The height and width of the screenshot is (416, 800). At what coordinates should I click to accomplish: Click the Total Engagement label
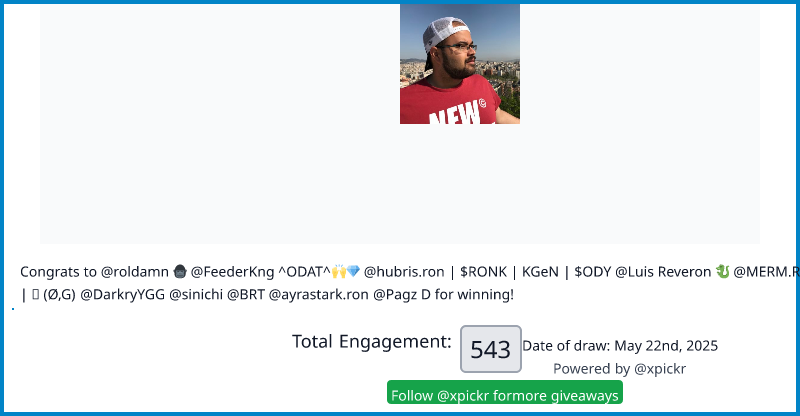point(371,341)
